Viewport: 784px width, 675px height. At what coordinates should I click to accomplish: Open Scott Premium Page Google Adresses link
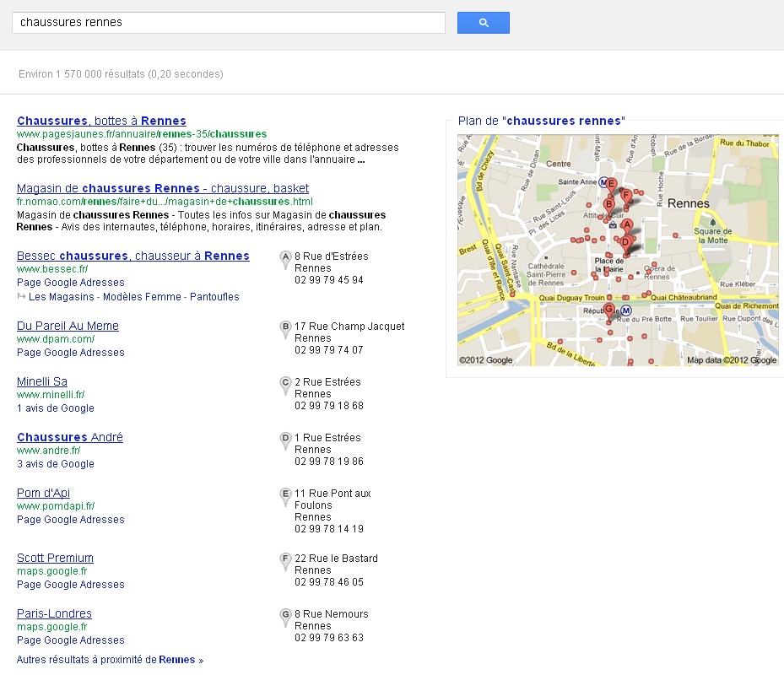tap(71, 585)
